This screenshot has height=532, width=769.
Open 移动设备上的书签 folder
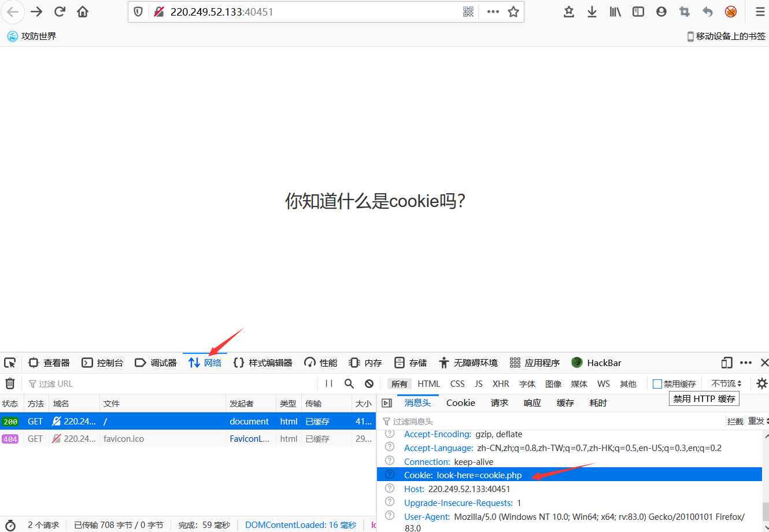[726, 36]
